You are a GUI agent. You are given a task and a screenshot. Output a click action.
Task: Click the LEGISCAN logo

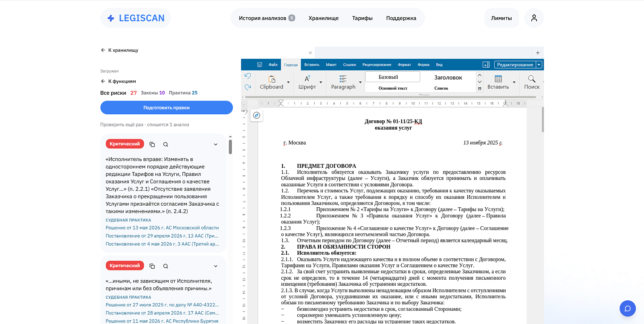136,18
